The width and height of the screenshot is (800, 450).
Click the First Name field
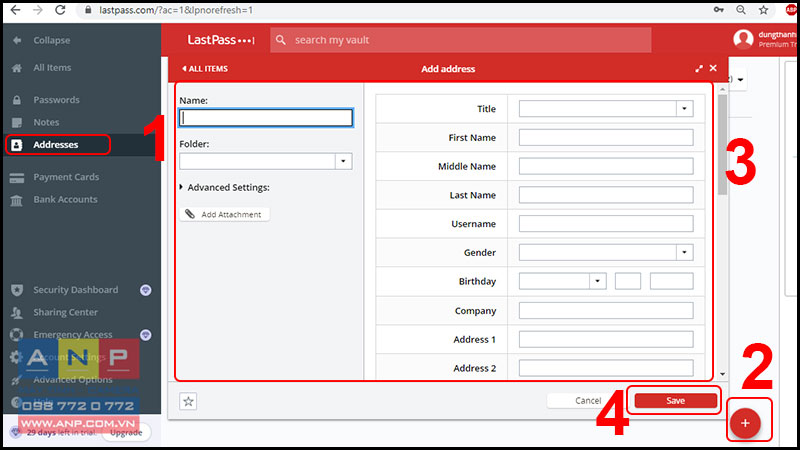606,137
